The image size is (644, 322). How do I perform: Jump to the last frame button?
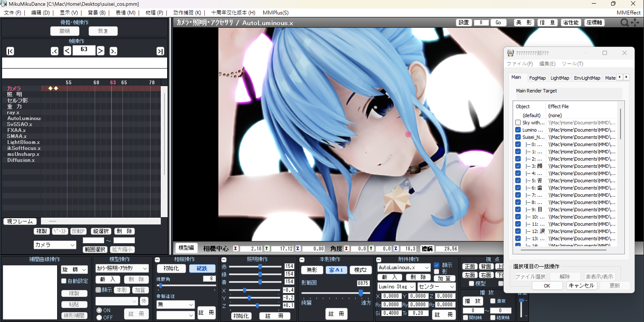(160, 51)
